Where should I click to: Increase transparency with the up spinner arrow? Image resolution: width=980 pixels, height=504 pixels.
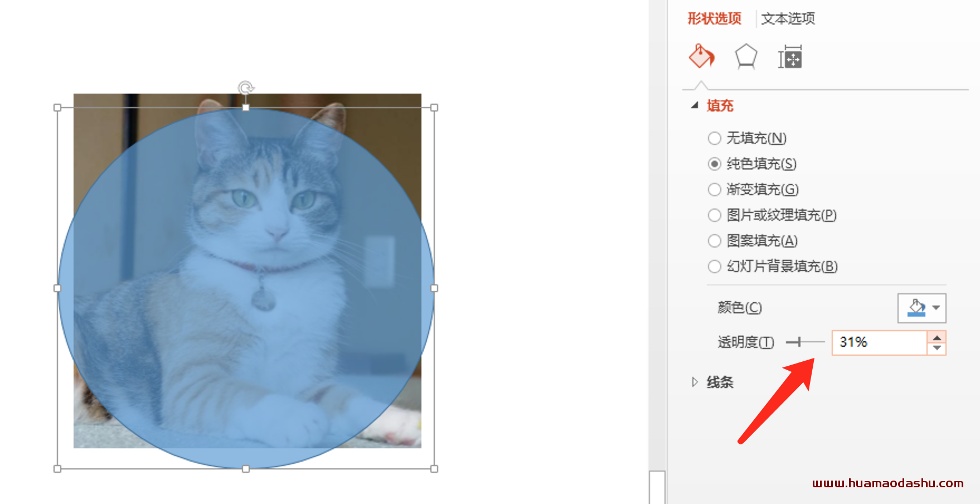coord(937,337)
